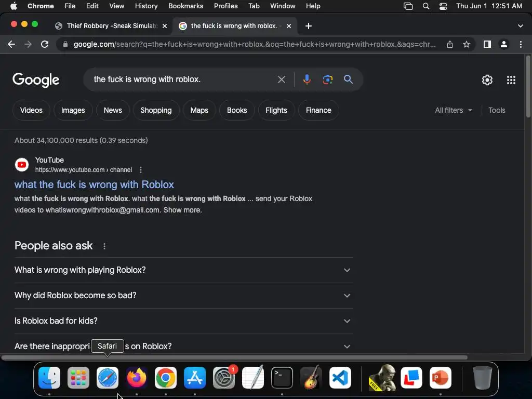This screenshot has width=532, height=399.
Task: Expand 'Is Roblox bad for kids?'
Action: coord(183,321)
